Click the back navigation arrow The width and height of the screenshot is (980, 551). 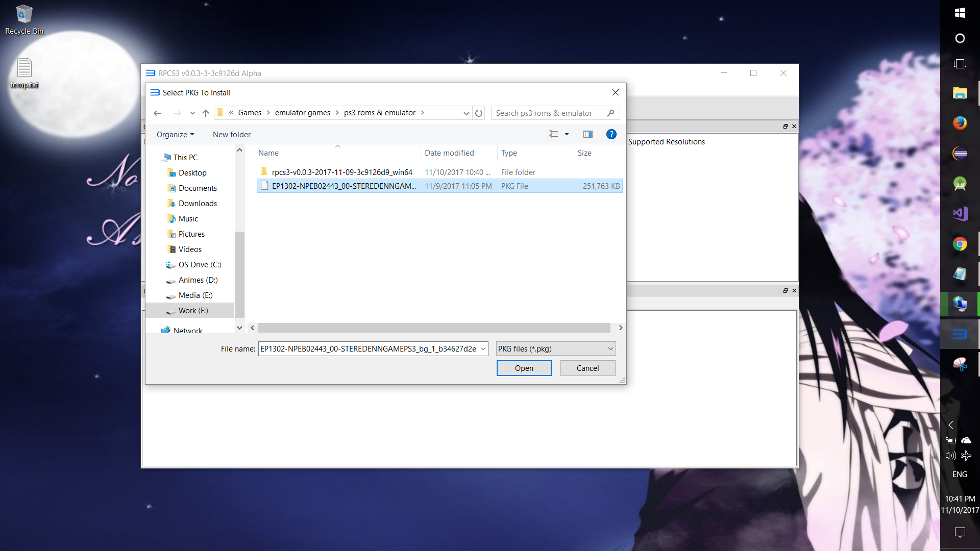tap(158, 113)
